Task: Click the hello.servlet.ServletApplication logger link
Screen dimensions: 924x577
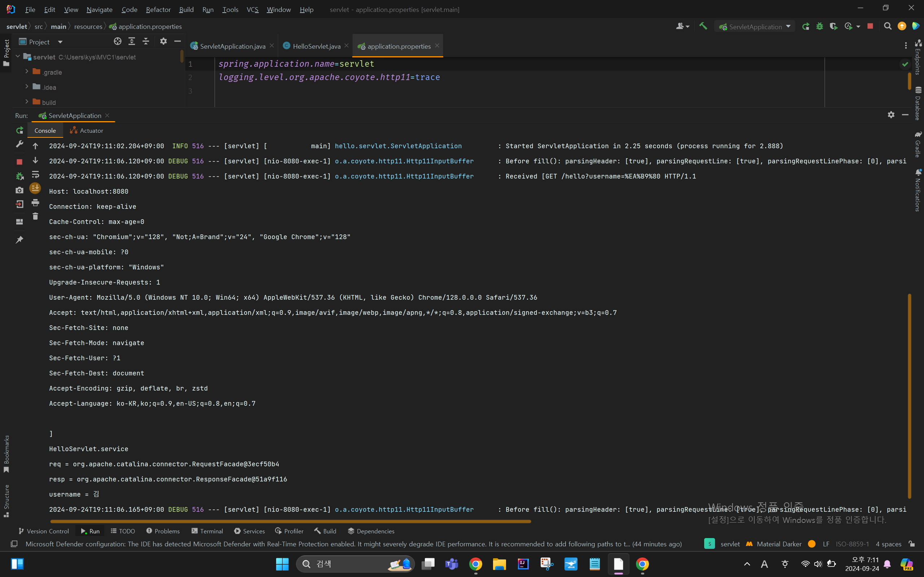Action: pyautogui.click(x=398, y=146)
